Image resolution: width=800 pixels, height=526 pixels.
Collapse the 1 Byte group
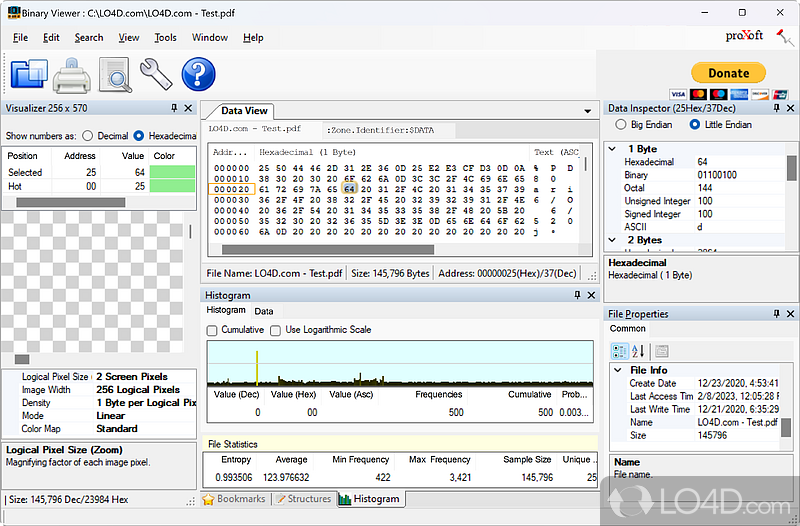(x=613, y=149)
